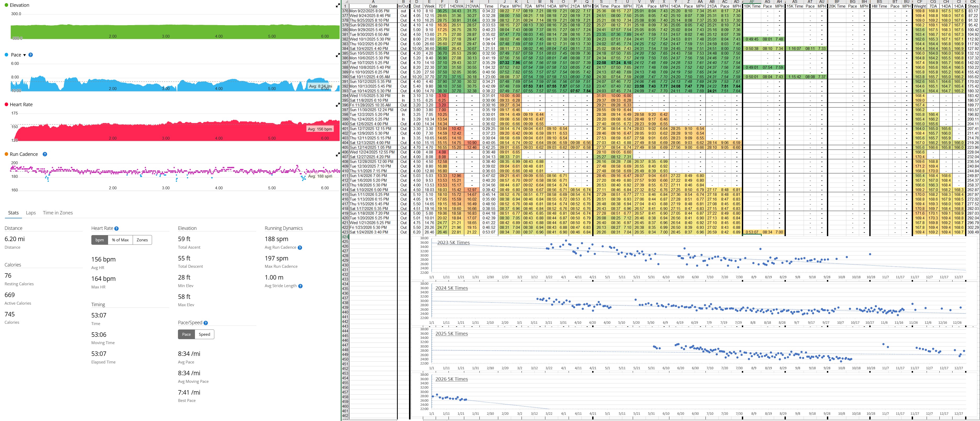Click the red Heart Rate legend dot
This screenshot has height=421, width=980.
[7, 105]
